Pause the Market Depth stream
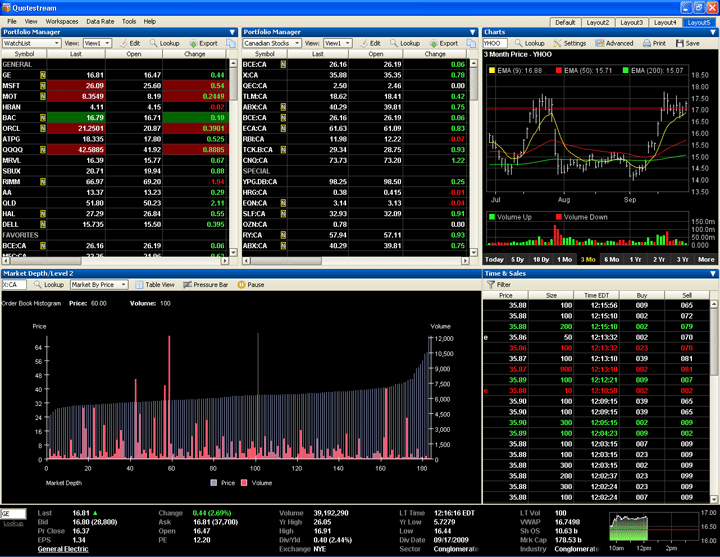This screenshot has width=720, height=557. pos(251,285)
